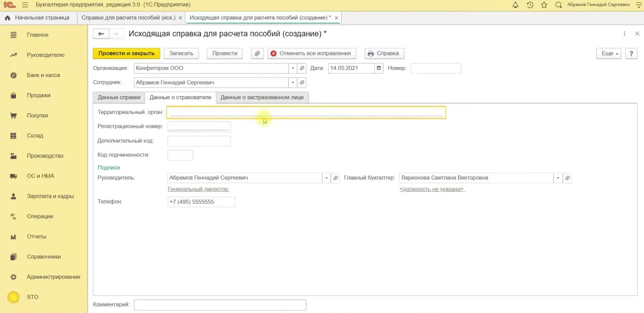Expand the Организация dropdown list
This screenshot has height=313, width=644.
[x=293, y=68]
